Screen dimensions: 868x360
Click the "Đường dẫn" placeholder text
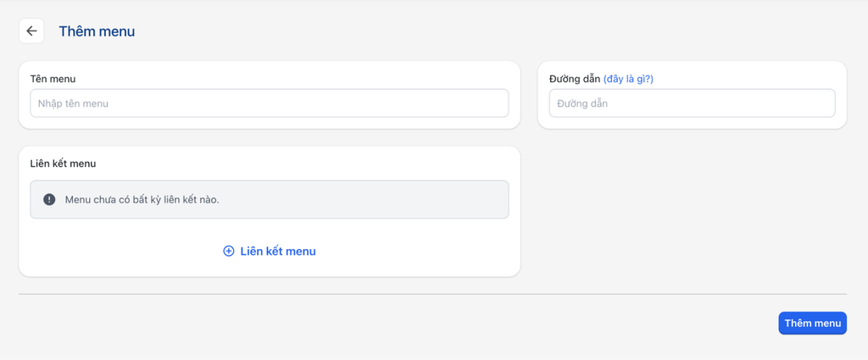coord(582,103)
